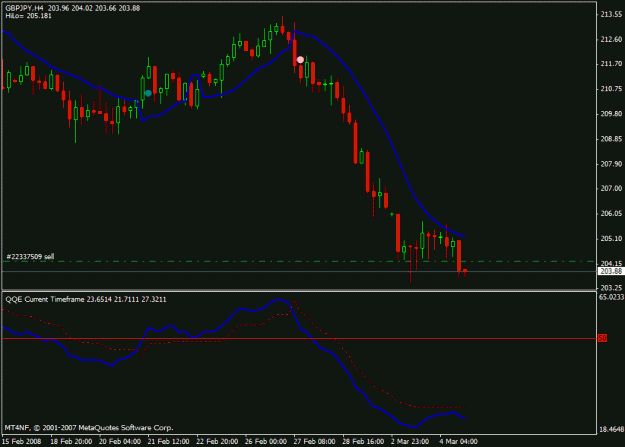Click the current price tag 203.88

611,271
